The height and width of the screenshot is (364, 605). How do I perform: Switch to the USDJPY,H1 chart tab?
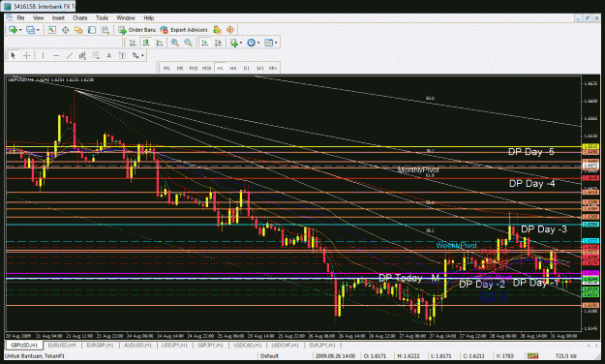pos(174,345)
